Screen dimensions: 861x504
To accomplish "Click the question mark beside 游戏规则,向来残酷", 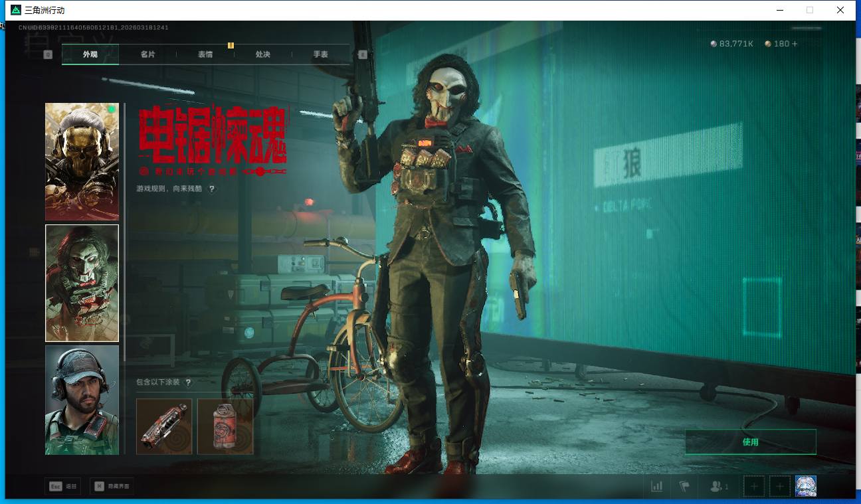I will coord(212,189).
